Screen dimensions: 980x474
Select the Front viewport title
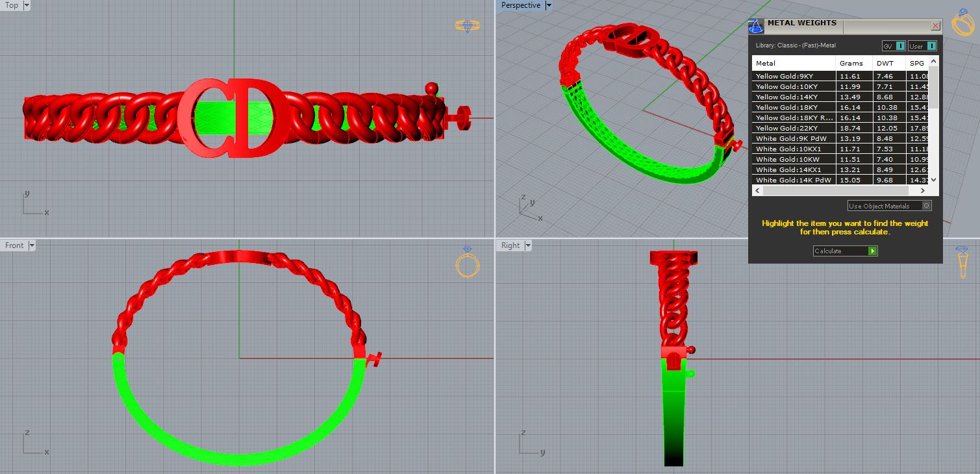[14, 245]
